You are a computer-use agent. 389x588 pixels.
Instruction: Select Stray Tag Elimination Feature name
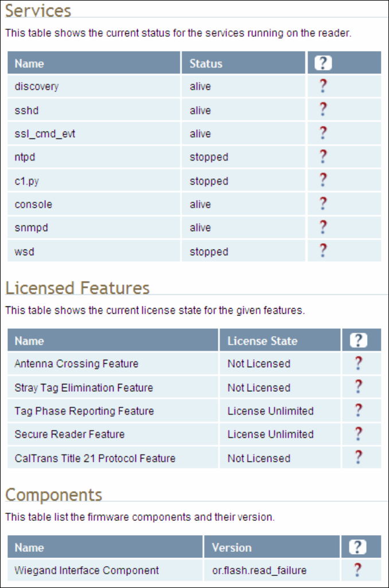pos(84,387)
